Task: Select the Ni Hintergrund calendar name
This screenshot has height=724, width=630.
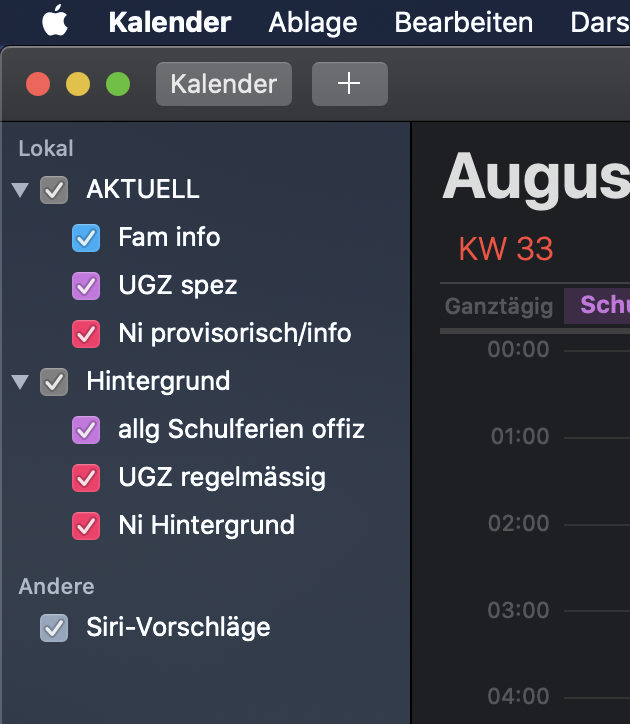Action: pos(206,525)
